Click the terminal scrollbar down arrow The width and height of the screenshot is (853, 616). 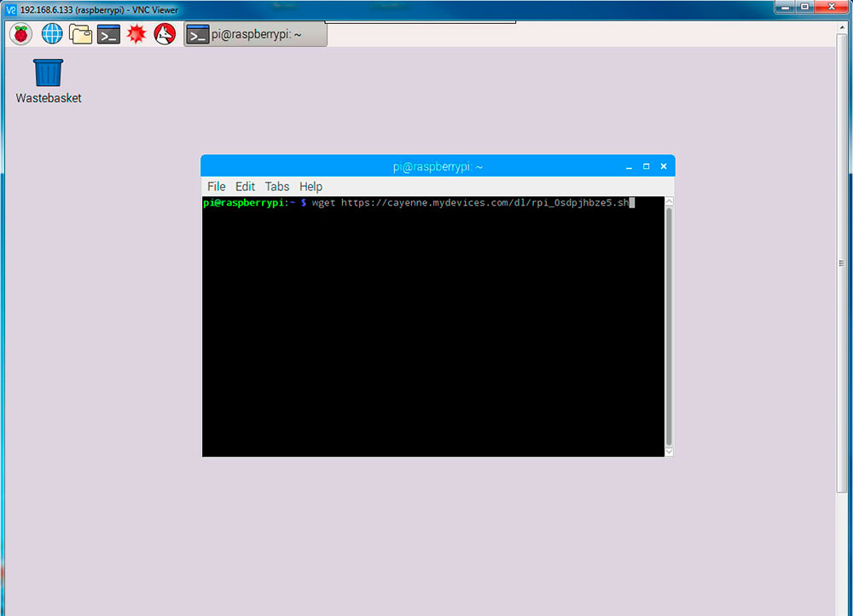(x=669, y=450)
